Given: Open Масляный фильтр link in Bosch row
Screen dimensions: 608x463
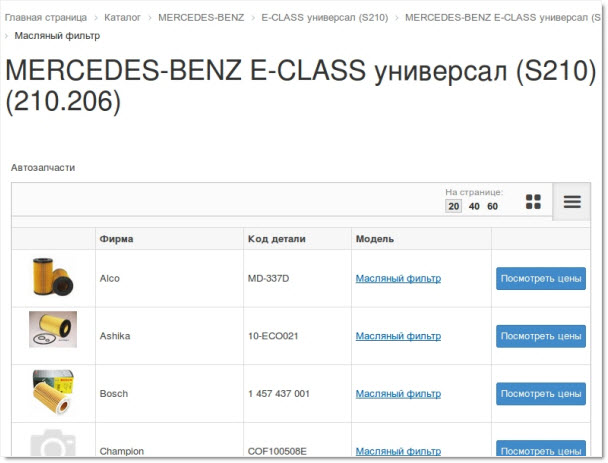Looking at the screenshot, I should (x=398, y=394).
